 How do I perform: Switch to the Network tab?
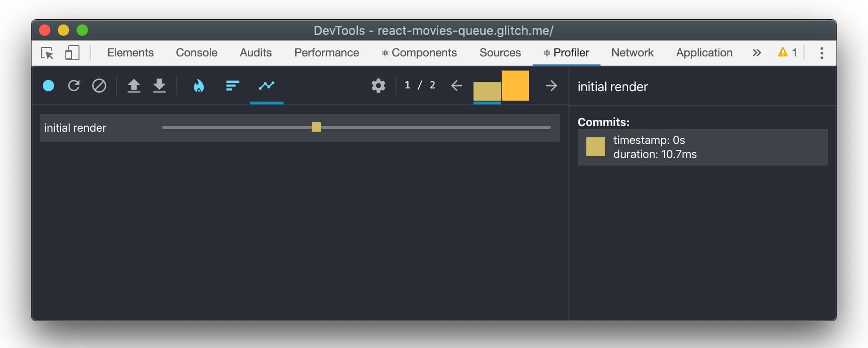632,53
